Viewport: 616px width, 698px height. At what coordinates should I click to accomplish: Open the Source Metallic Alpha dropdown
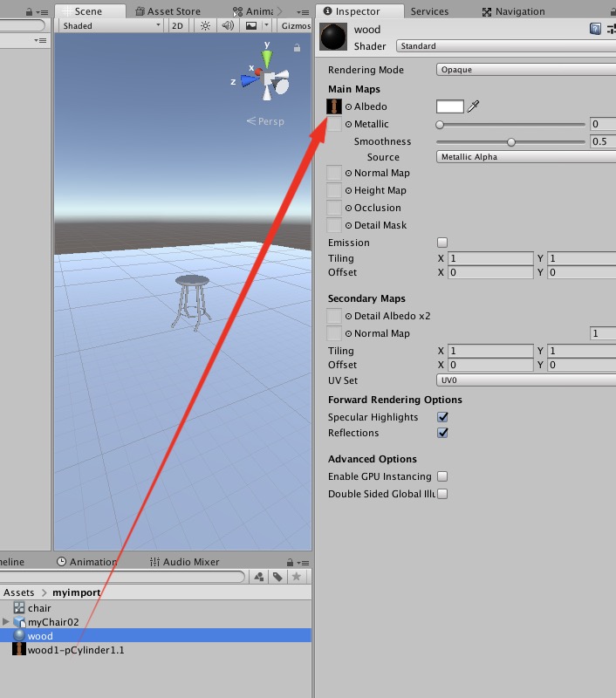[526, 157]
